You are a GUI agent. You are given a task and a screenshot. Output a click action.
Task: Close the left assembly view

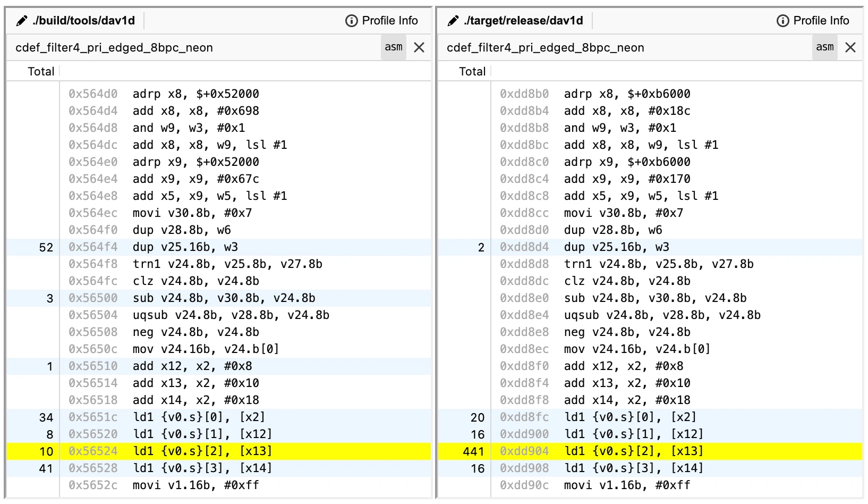pos(419,47)
